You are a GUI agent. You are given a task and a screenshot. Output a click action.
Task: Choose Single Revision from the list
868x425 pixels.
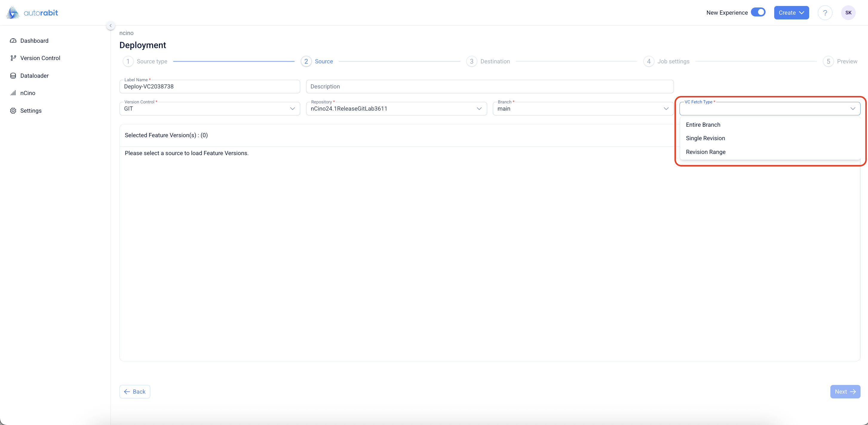tap(705, 138)
